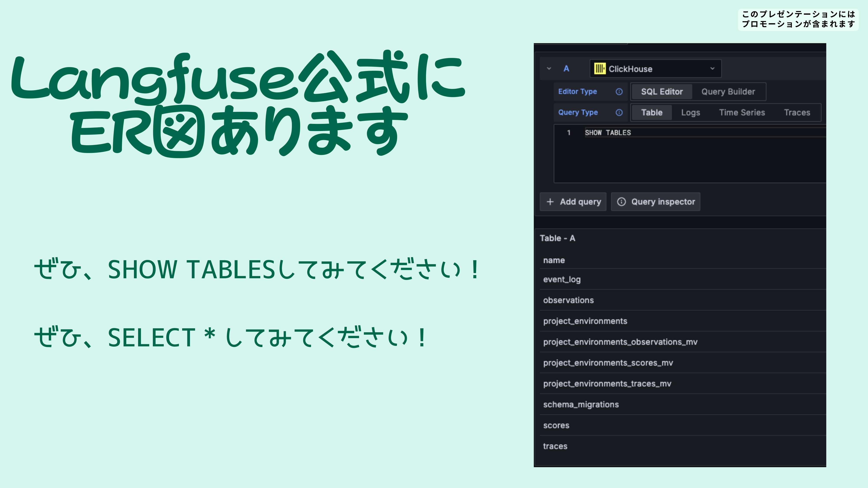Viewport: 868px width, 488px height.
Task: Click the Editor Type label
Action: (577, 92)
